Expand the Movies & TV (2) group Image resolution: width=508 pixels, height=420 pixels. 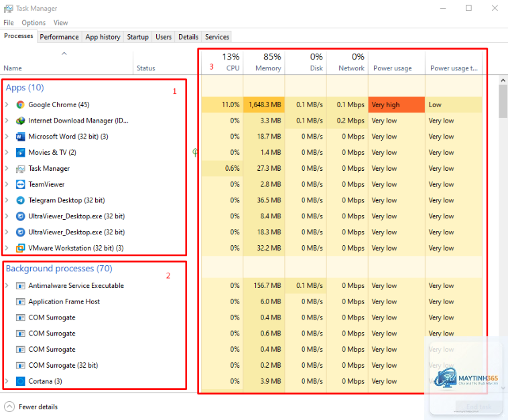coord(7,152)
